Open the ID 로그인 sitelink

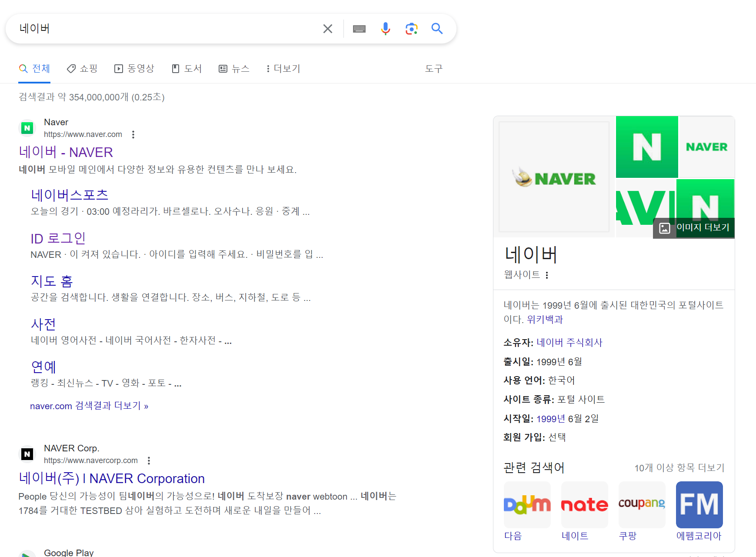pyautogui.click(x=58, y=238)
